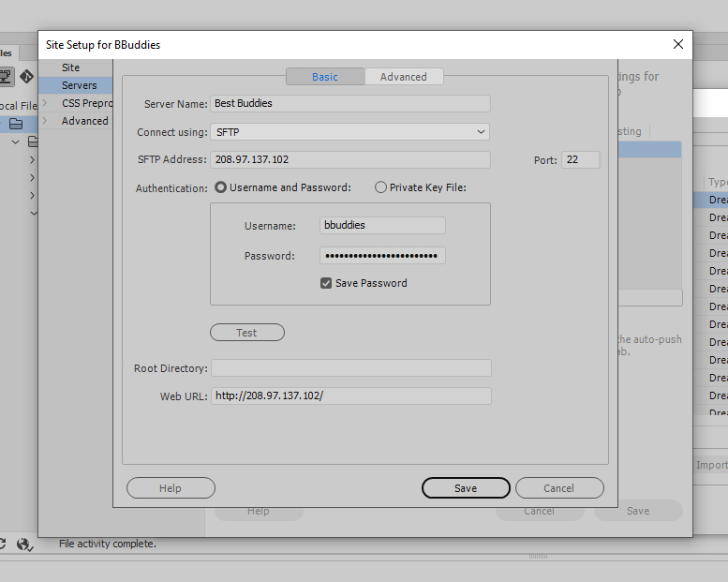The image size is (728, 582).
Task: Click the Git repository icon in Files panel
Action: click(26, 77)
